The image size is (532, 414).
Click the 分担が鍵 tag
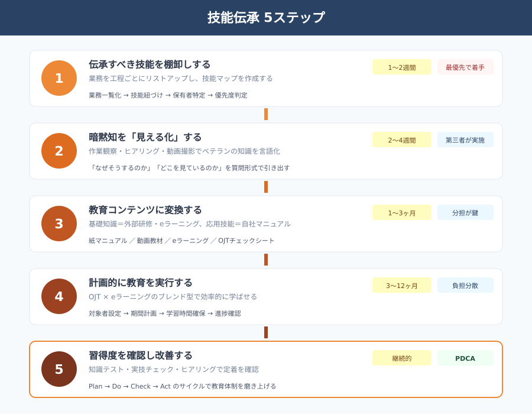pyautogui.click(x=465, y=213)
